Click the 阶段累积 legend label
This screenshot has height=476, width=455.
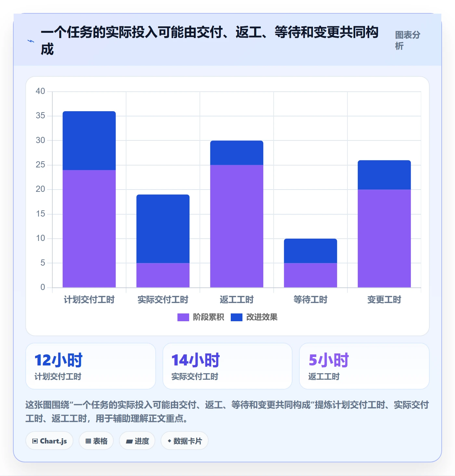tap(208, 317)
